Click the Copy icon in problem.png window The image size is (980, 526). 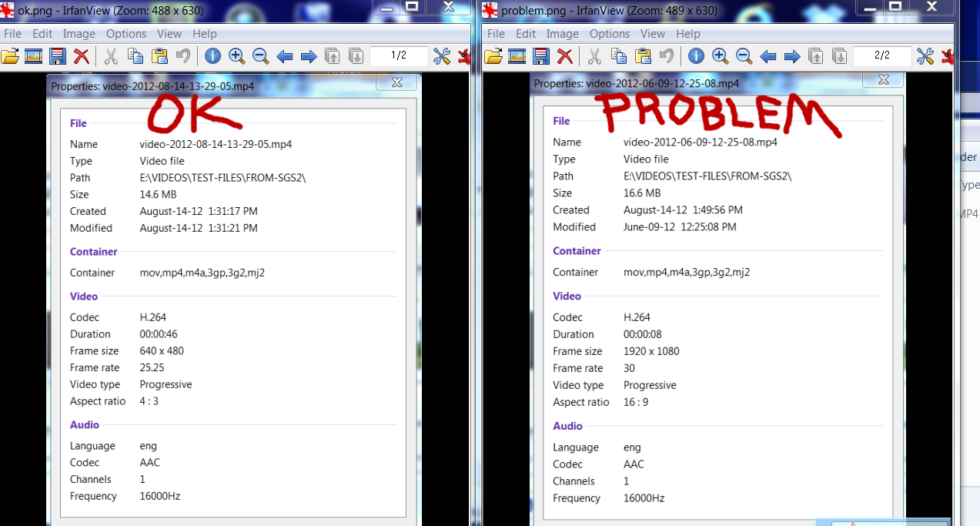619,56
